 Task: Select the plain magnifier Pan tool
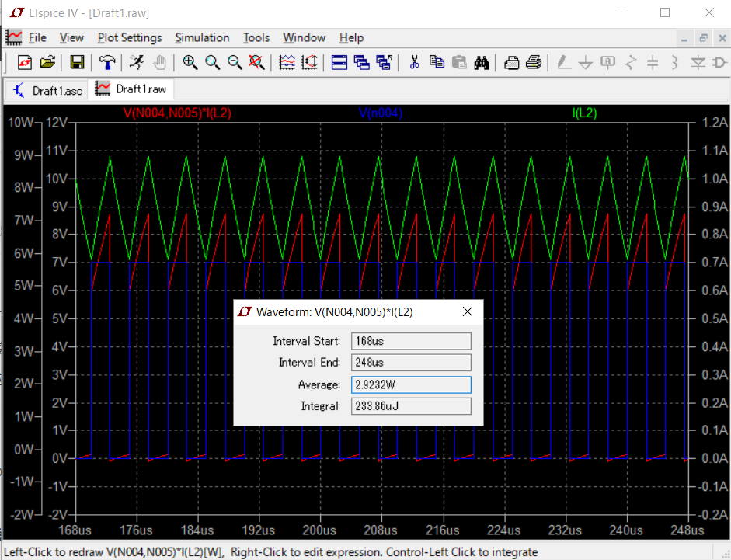pos(213,62)
